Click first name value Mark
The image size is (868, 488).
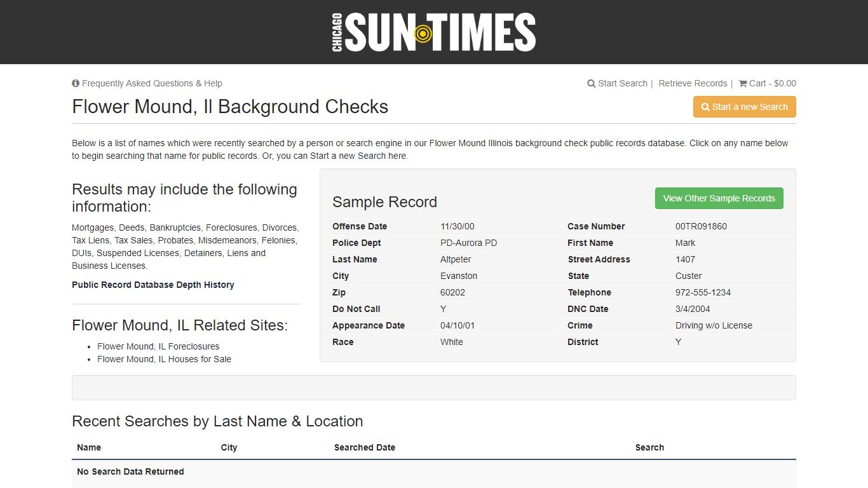685,243
